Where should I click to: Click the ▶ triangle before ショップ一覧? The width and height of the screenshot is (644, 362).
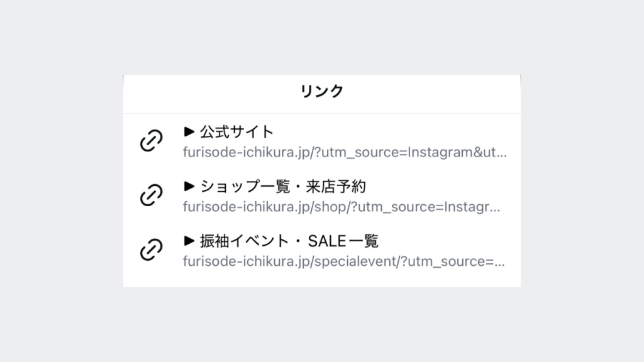click(x=189, y=186)
